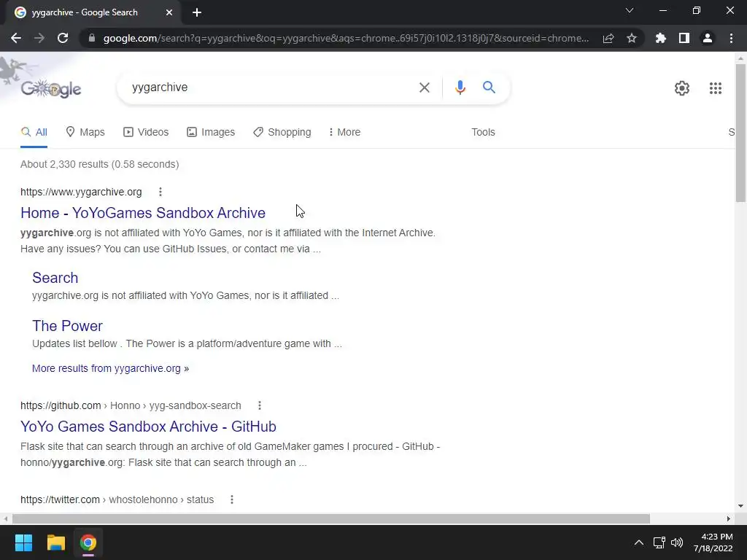Open tab search chevron
Image resolution: width=747 pixels, height=560 pixels.
click(x=630, y=10)
